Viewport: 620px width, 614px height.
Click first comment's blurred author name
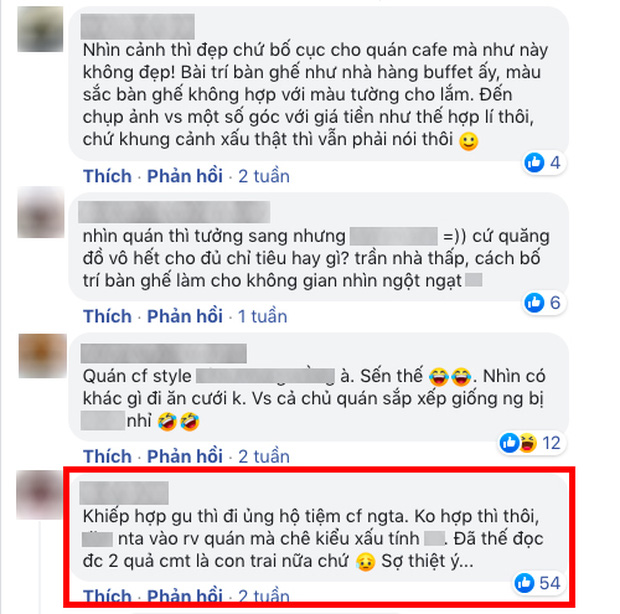(x=138, y=26)
